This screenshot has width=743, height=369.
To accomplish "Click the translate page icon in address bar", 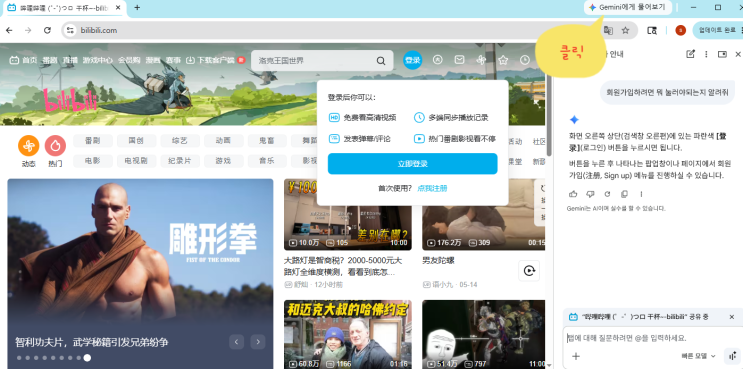I will (x=608, y=30).
